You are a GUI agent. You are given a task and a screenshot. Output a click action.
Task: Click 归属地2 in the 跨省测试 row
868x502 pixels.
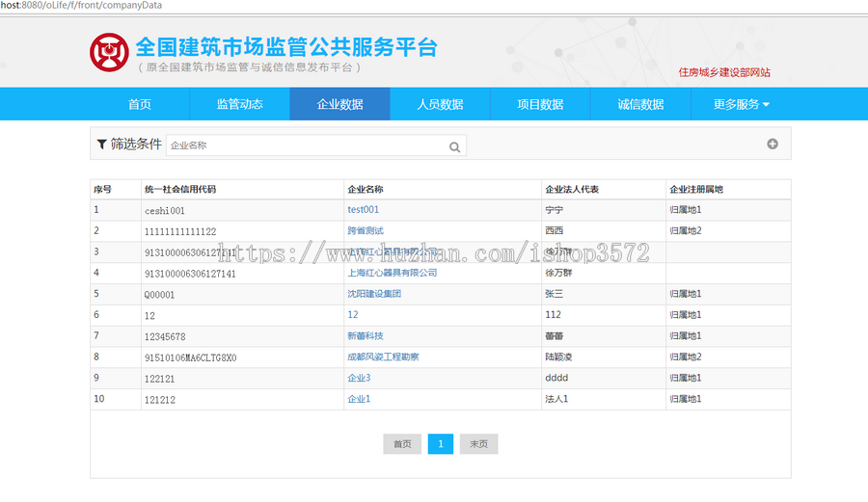click(686, 230)
